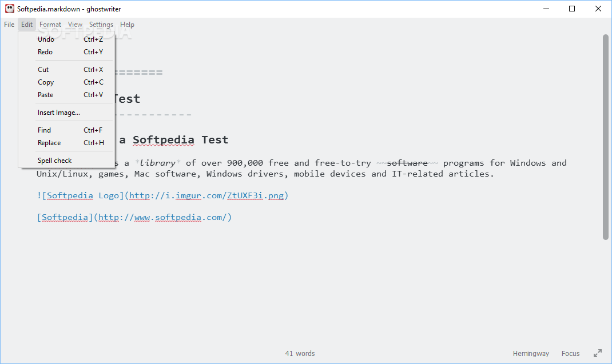Choose Undo from the Edit menu
The height and width of the screenshot is (364, 612).
[x=66, y=39]
